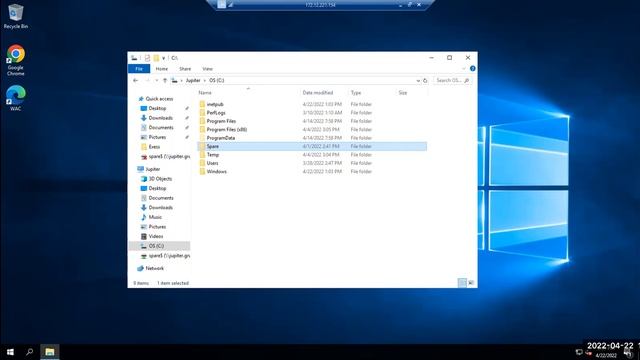Select Network in navigation pane
Viewport: 640px width, 360px height.
[x=154, y=268]
